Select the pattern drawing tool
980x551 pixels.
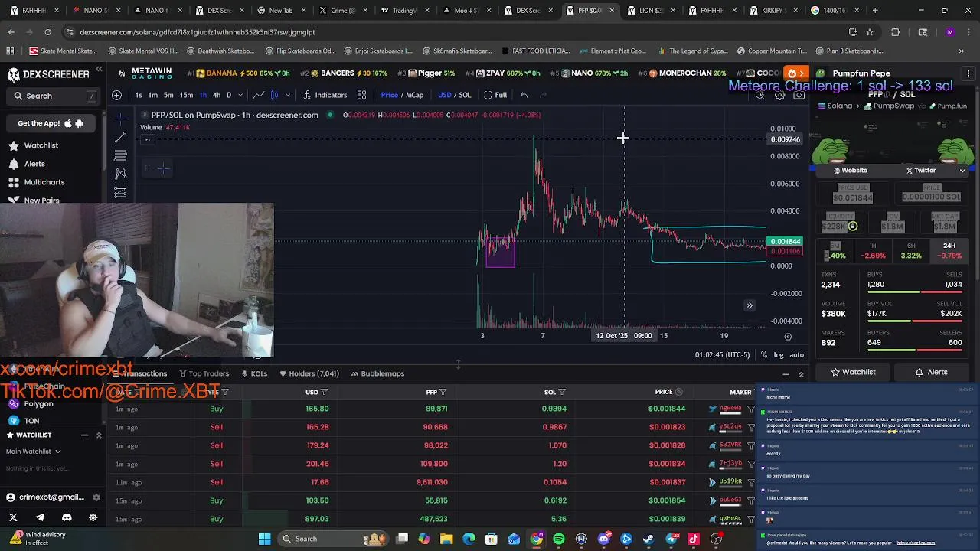[x=120, y=174]
